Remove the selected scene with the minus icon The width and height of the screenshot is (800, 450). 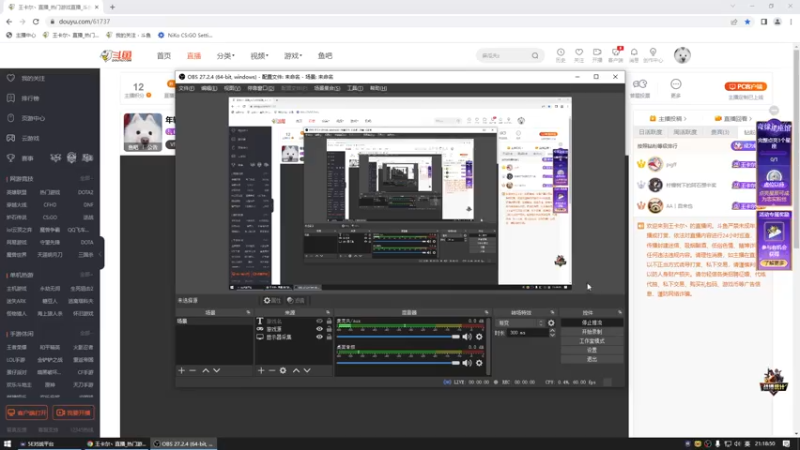click(192, 370)
